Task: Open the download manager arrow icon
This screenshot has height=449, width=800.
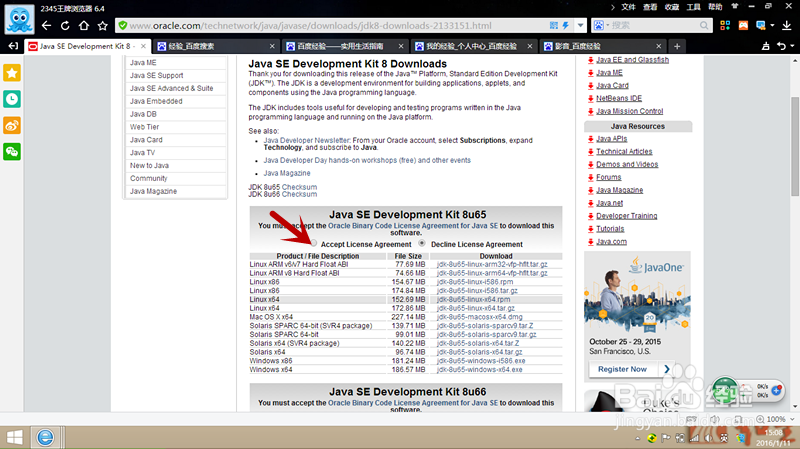Action: (x=787, y=25)
